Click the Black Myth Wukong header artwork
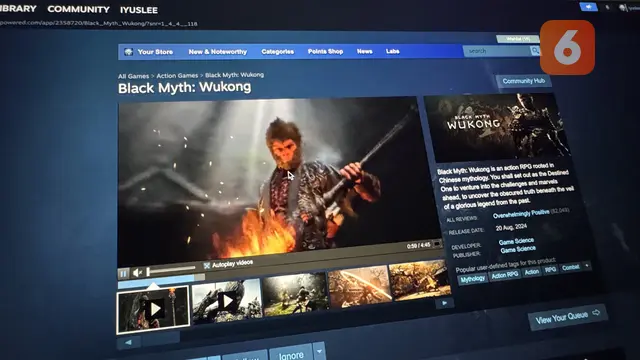The width and height of the screenshot is (640, 360). pos(496,127)
